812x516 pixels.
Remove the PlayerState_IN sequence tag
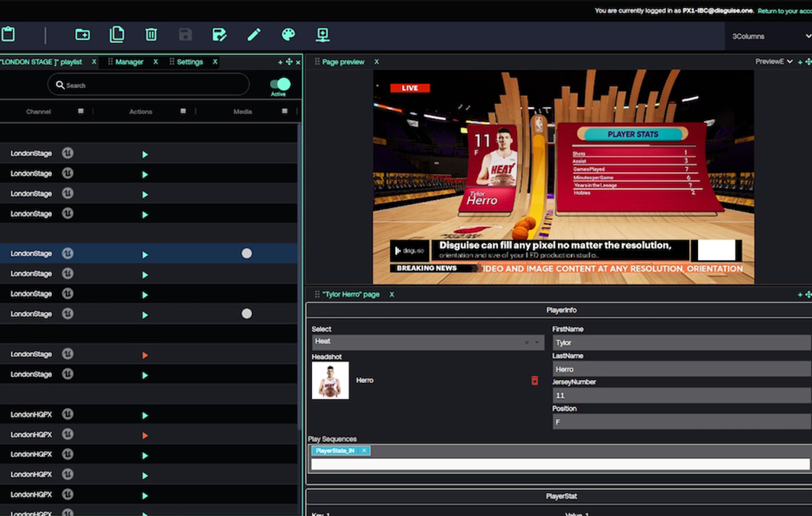pos(364,450)
